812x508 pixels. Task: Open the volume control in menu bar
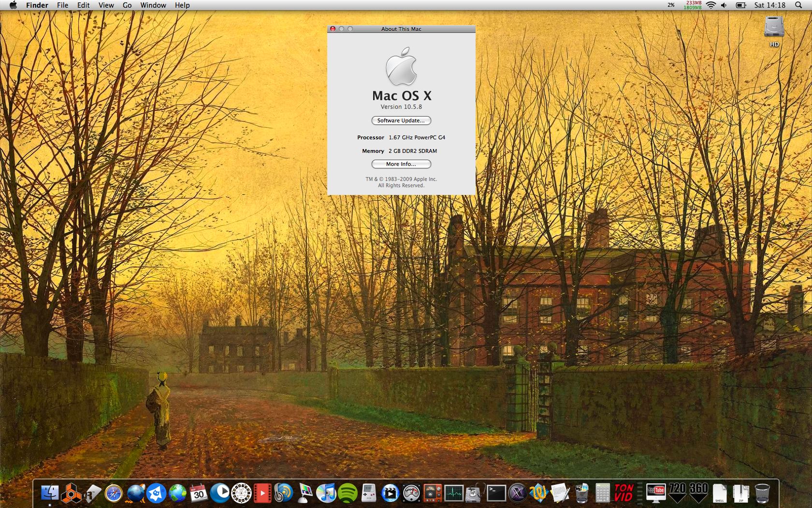(724, 5)
